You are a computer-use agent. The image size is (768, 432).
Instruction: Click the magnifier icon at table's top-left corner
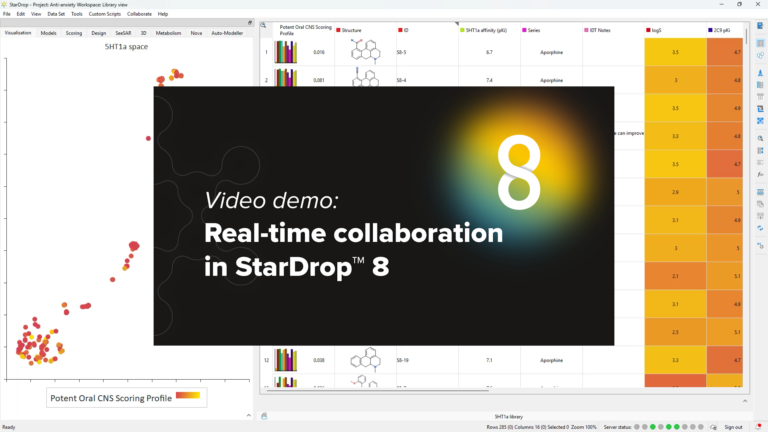pos(264,25)
